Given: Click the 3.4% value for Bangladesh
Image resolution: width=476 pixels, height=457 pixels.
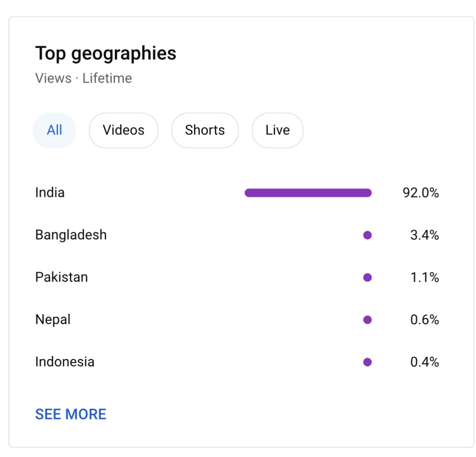Looking at the screenshot, I should point(425,235).
